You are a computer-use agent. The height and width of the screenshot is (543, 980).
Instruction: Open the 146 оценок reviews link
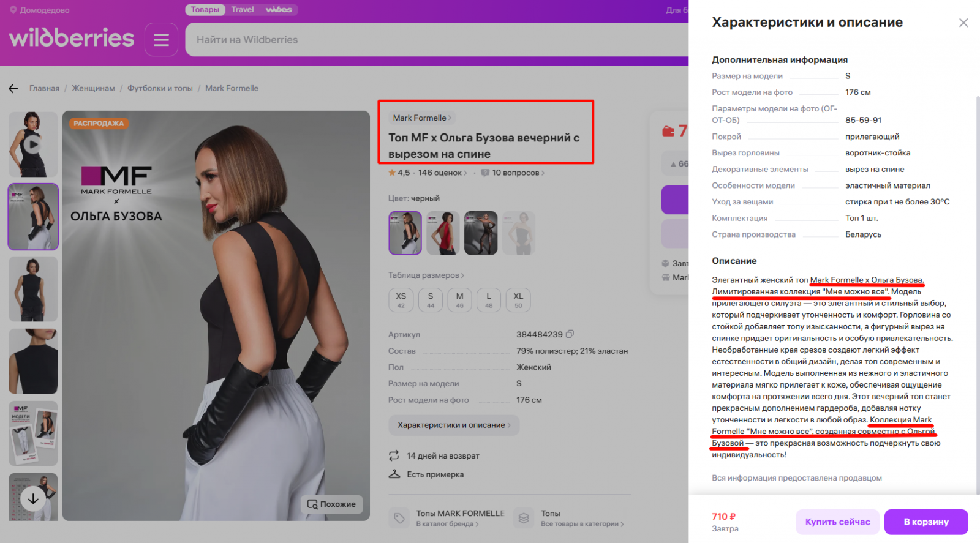442,173
